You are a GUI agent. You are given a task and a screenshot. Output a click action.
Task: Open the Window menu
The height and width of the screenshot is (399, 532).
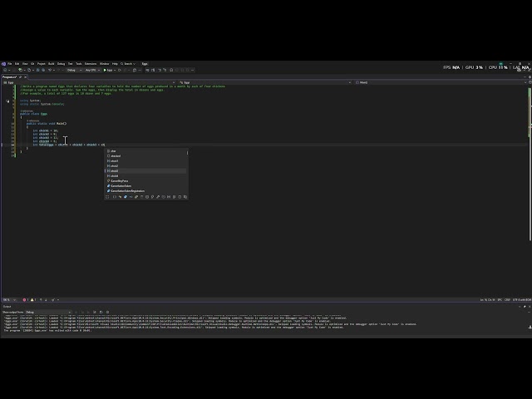click(x=105, y=64)
